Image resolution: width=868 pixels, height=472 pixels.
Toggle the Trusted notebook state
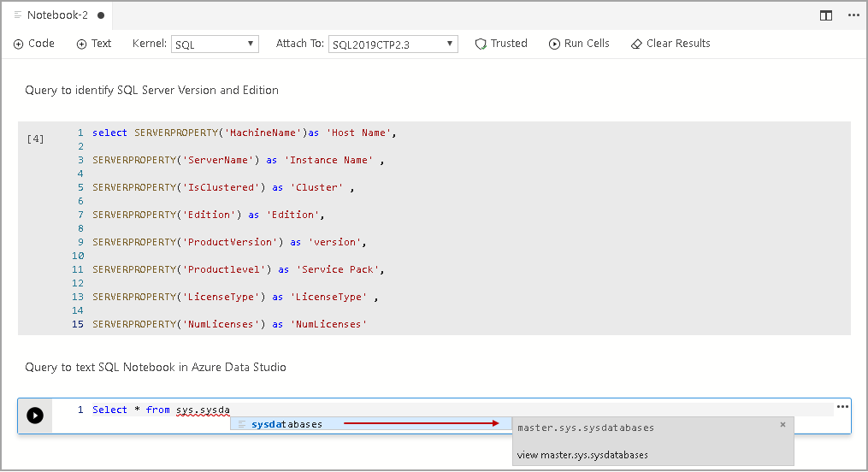[x=501, y=44]
